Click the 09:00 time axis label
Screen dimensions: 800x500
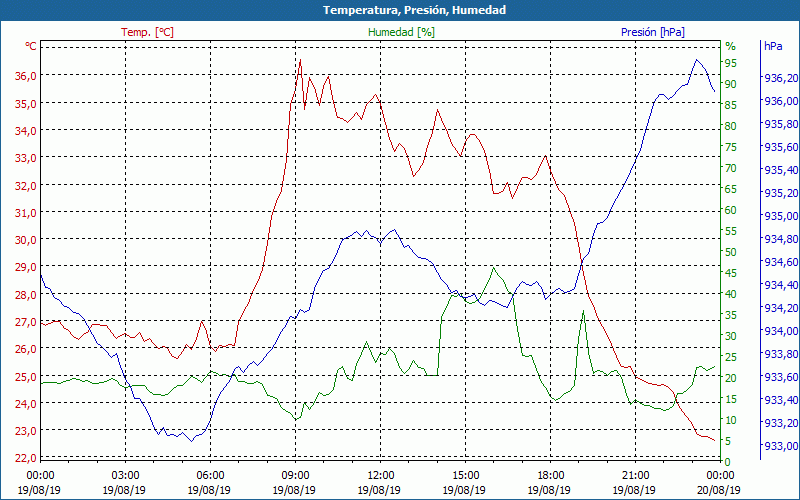point(295,476)
